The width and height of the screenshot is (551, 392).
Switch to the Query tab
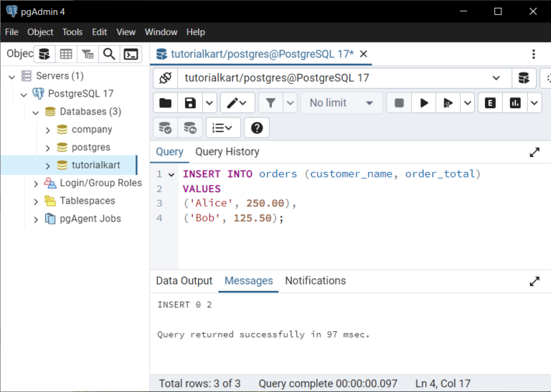[x=169, y=152]
